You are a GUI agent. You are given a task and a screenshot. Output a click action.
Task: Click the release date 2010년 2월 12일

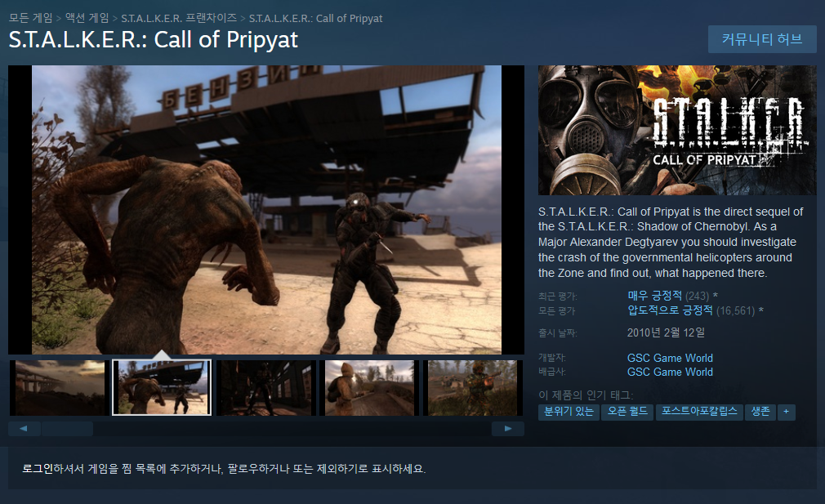(x=666, y=332)
